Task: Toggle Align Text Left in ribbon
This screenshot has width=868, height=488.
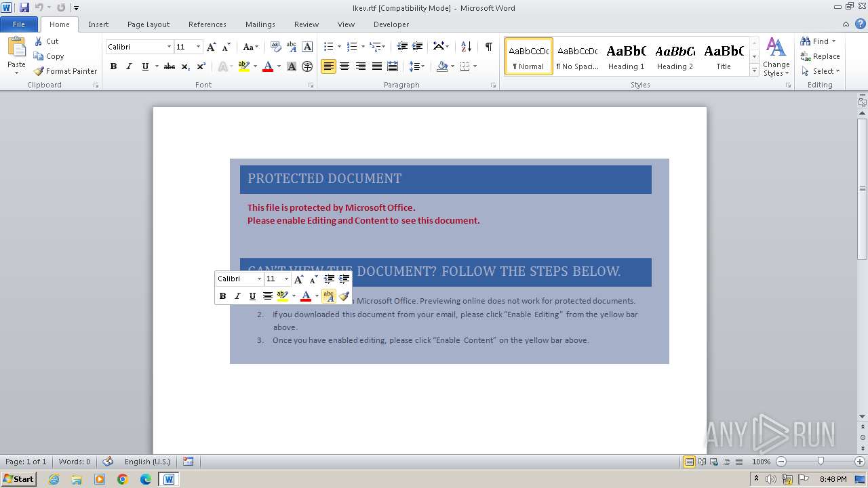Action: click(x=328, y=66)
